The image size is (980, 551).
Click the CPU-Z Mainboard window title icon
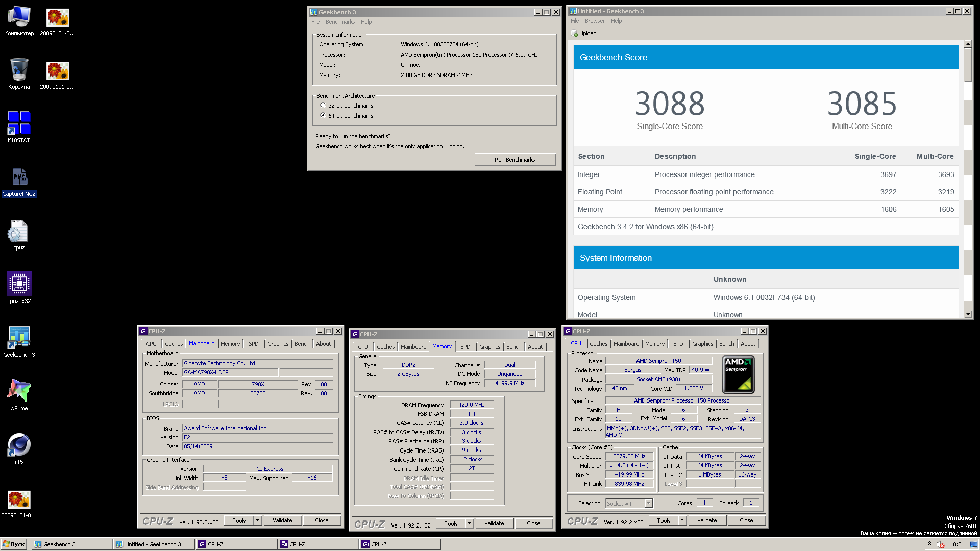click(143, 331)
